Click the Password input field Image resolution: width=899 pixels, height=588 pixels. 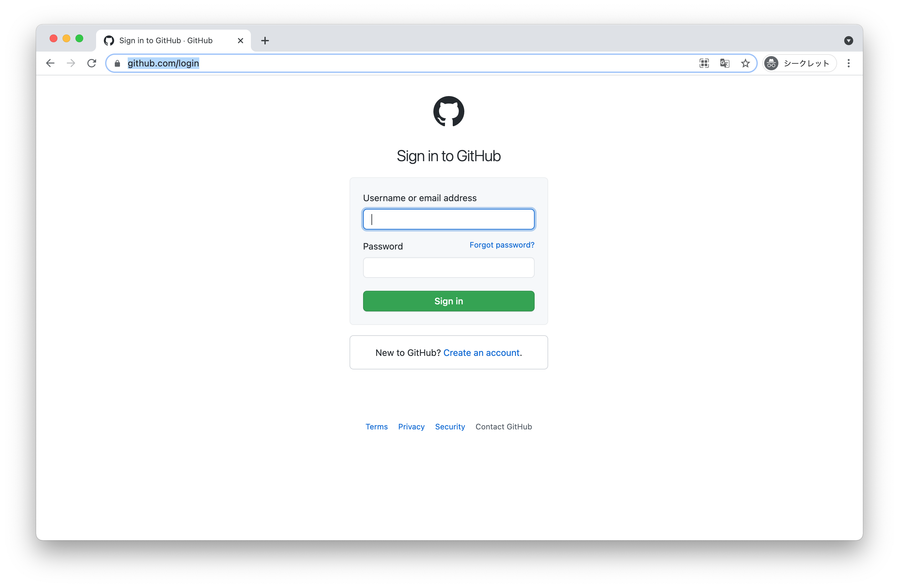[x=449, y=267]
